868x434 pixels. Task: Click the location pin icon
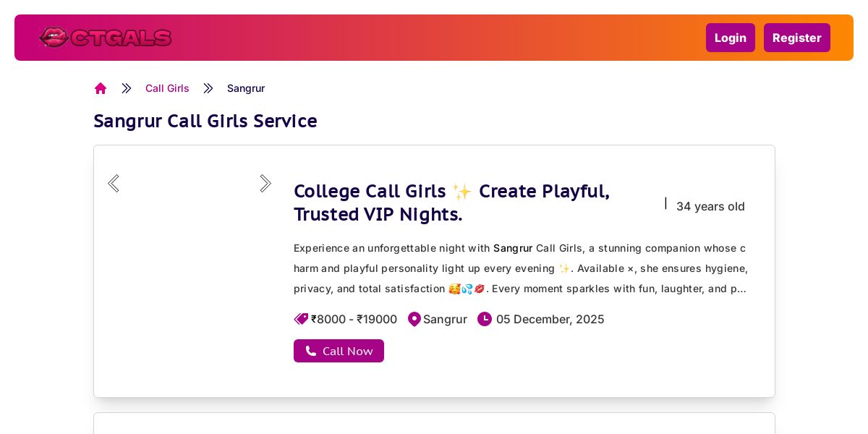(x=414, y=319)
